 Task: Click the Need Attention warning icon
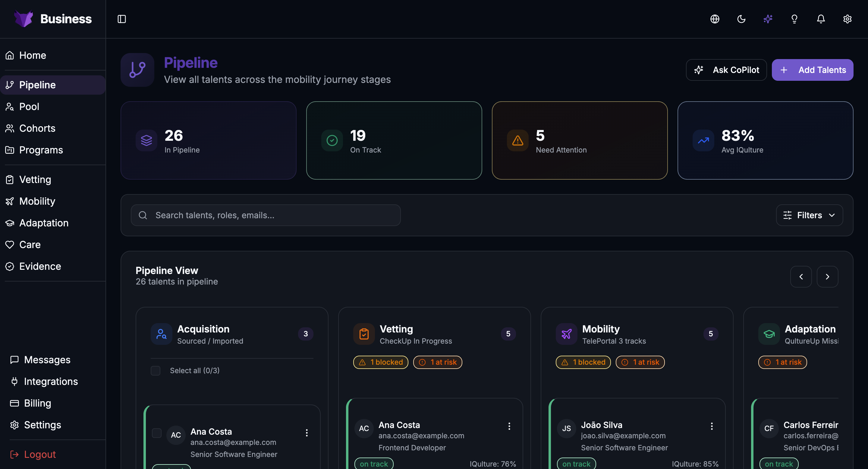pyautogui.click(x=517, y=140)
